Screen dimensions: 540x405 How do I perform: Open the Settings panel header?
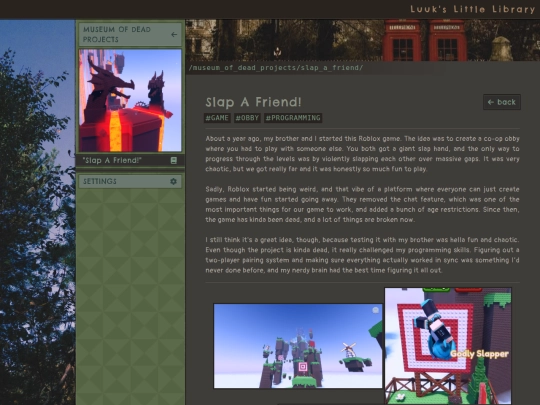point(130,181)
